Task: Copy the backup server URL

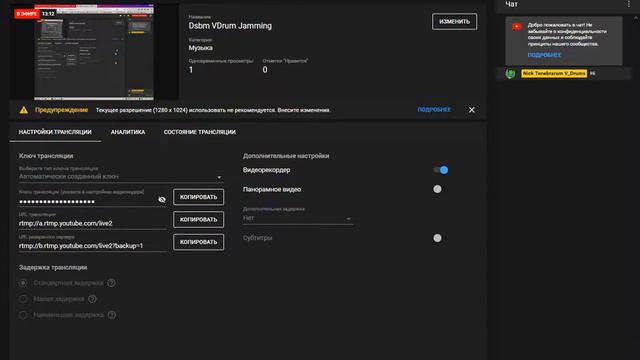Action: coord(198,242)
